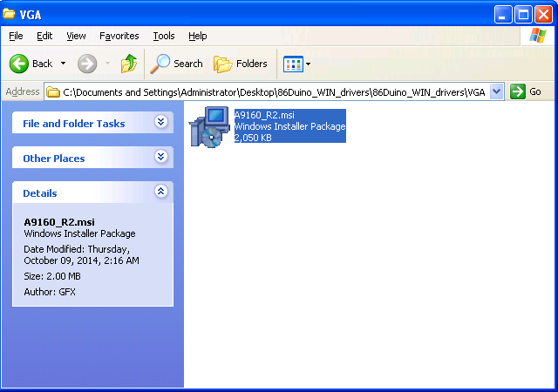Open the Views dropdown arrow

[x=308, y=64]
